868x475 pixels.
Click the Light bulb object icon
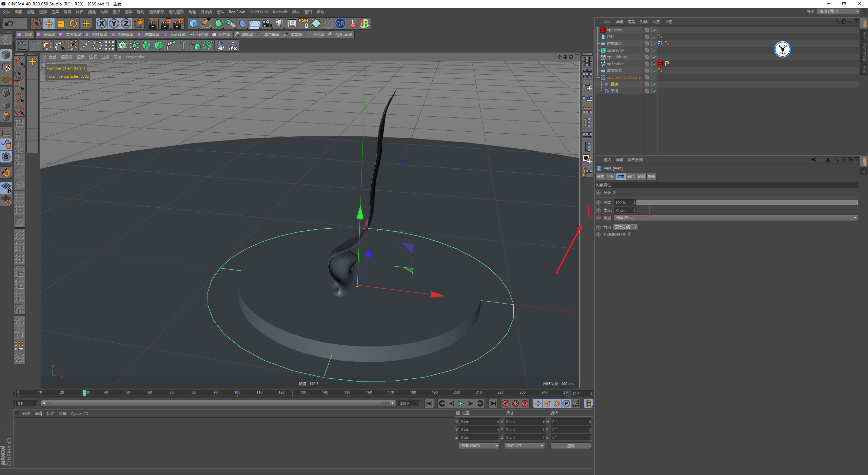[x=279, y=23]
